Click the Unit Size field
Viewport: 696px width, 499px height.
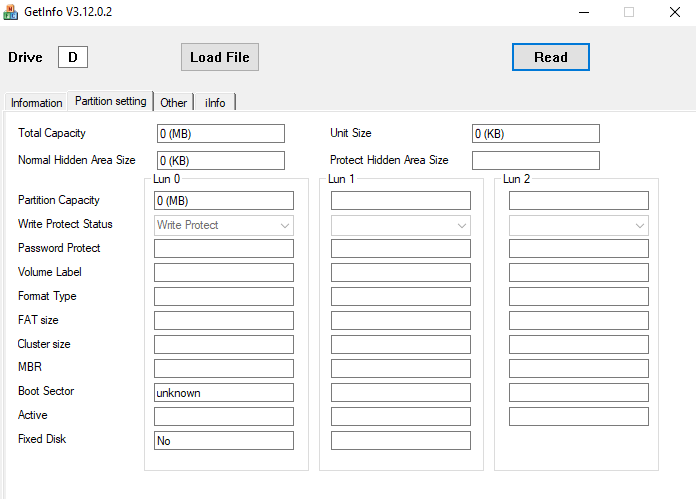(x=536, y=134)
